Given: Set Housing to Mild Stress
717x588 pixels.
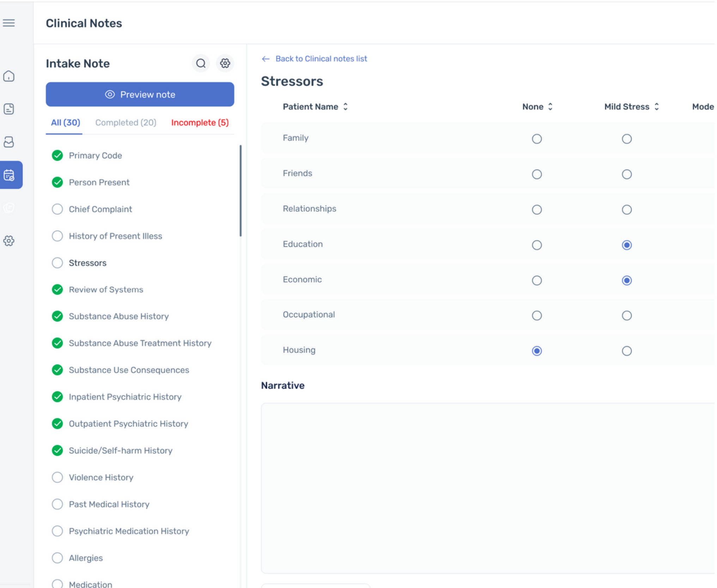Looking at the screenshot, I should pos(626,351).
